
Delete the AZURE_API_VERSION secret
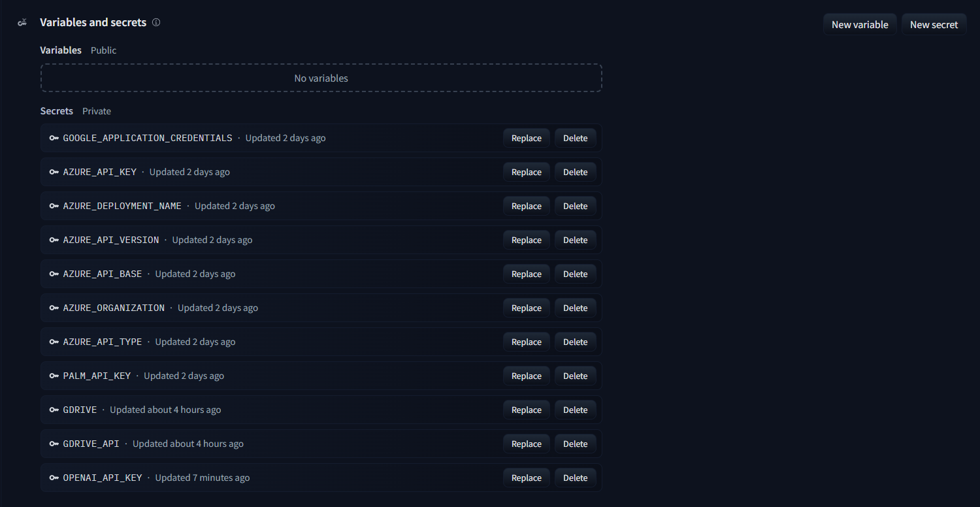(575, 240)
